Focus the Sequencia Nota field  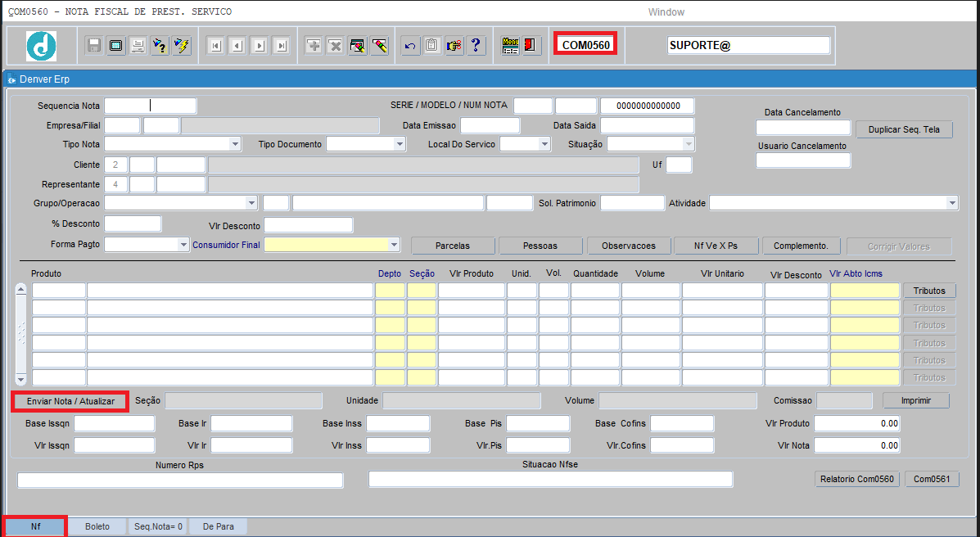tap(150, 106)
